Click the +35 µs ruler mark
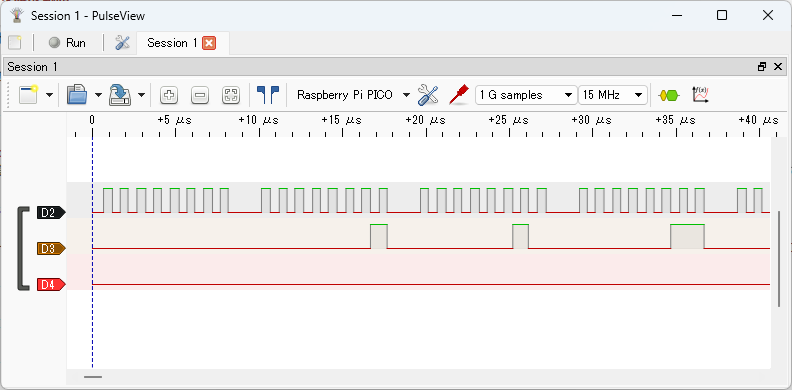This screenshot has width=792, height=390. coord(676,120)
